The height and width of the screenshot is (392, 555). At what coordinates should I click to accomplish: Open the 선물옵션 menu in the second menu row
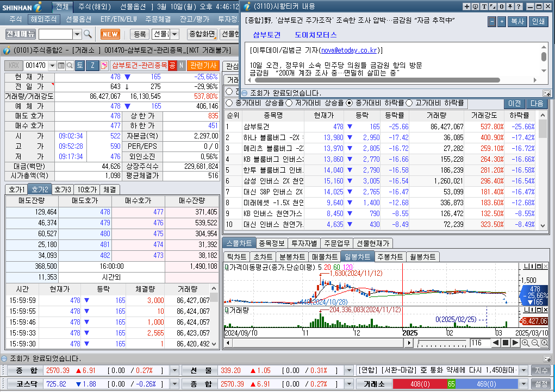point(79,19)
